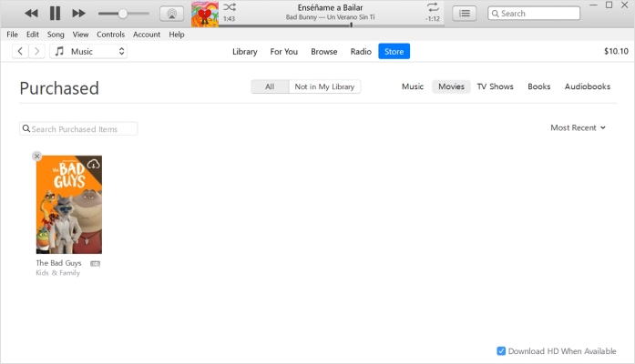Open the Controls menu

(110, 35)
